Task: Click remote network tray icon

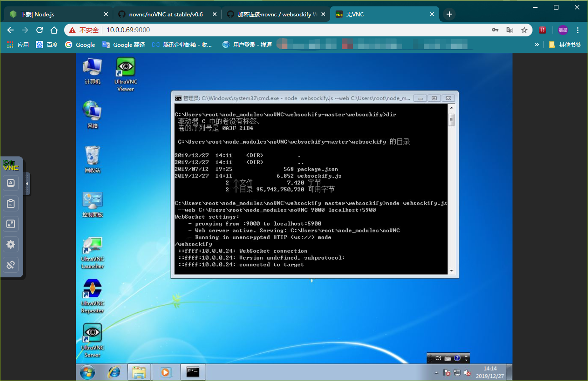Action: (457, 373)
